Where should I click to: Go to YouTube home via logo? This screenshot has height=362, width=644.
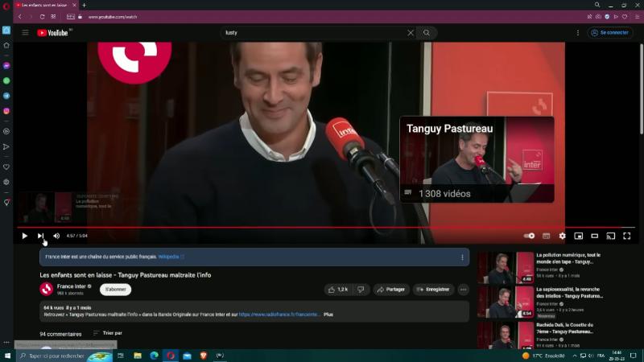coord(52,33)
